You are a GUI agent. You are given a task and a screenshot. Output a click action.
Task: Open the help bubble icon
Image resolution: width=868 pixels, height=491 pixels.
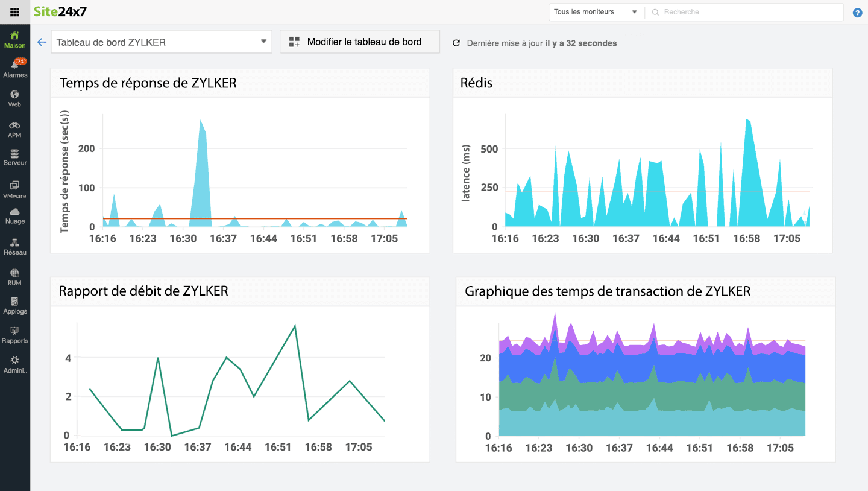(x=857, y=12)
